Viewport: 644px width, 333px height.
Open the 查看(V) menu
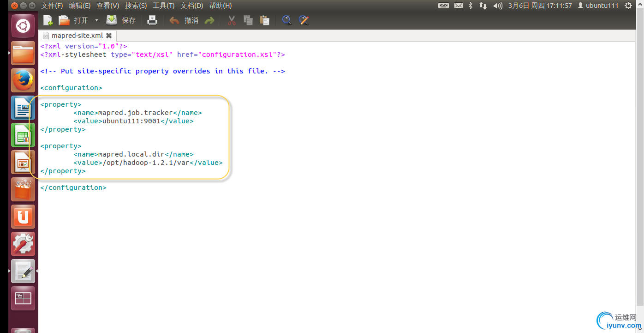tap(108, 6)
